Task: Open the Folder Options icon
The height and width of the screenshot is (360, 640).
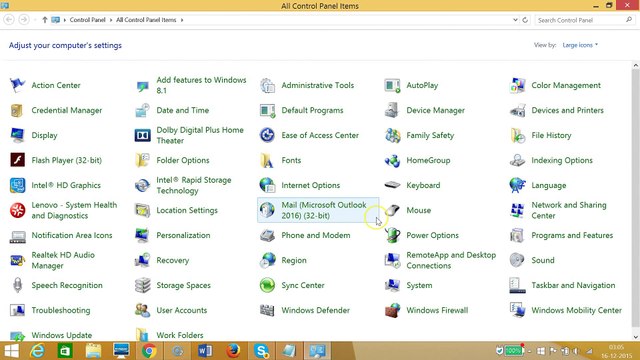Action: pyautogui.click(x=142, y=160)
